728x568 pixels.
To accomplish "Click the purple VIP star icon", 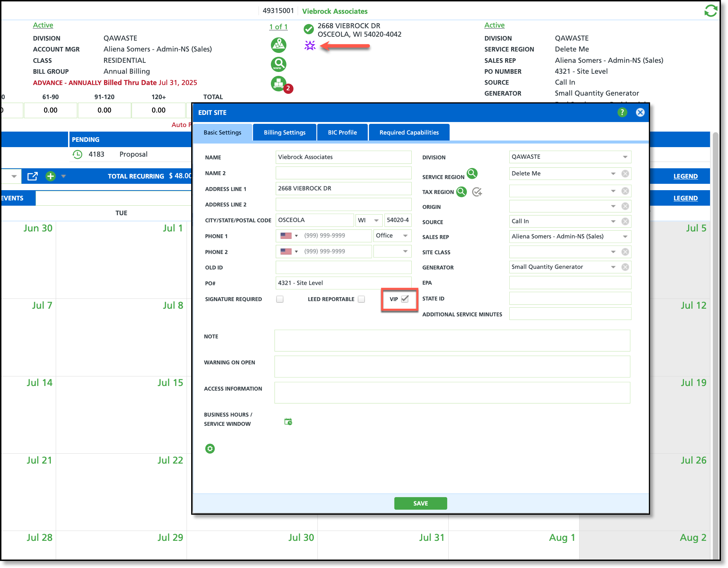I will 310,46.
